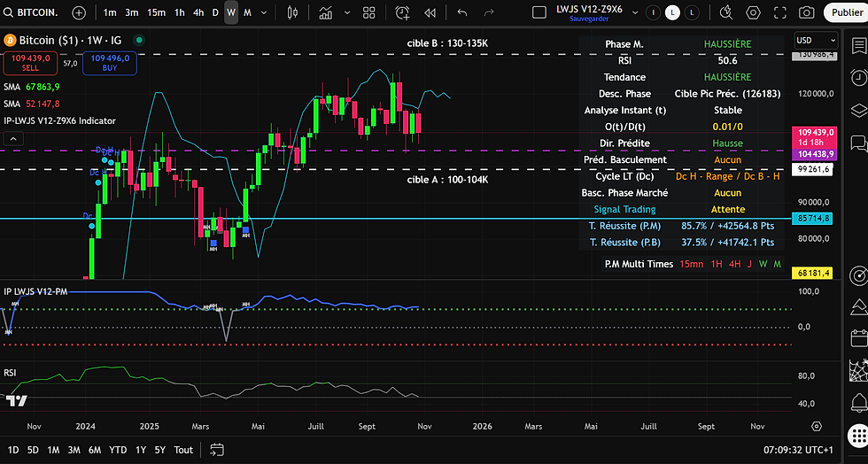Viewport: 868px width, 464px height.
Task: Expand the indicators dropdown arrow
Action: pos(347,12)
